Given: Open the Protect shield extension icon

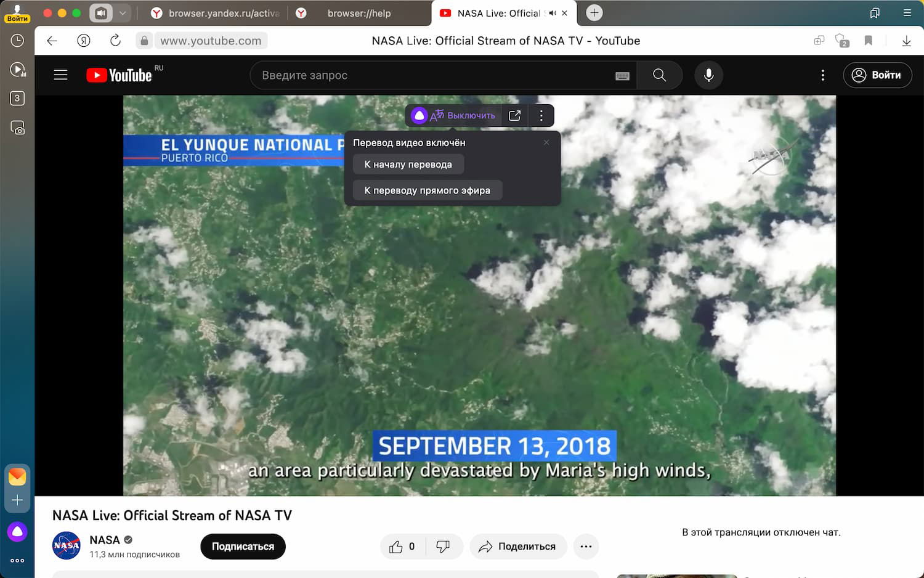Looking at the screenshot, I should click(841, 41).
